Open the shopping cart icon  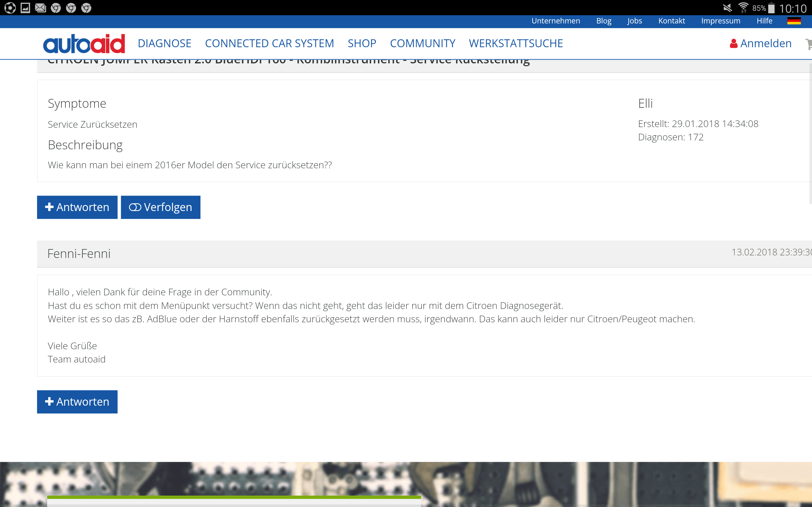[809, 44]
